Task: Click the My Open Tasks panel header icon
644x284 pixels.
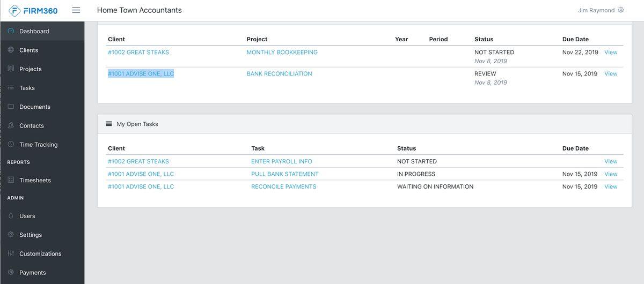Action: coord(109,124)
